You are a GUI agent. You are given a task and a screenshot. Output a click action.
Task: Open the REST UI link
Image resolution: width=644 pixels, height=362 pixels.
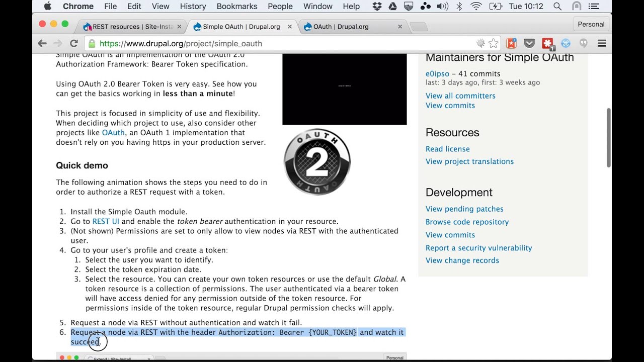click(106, 221)
